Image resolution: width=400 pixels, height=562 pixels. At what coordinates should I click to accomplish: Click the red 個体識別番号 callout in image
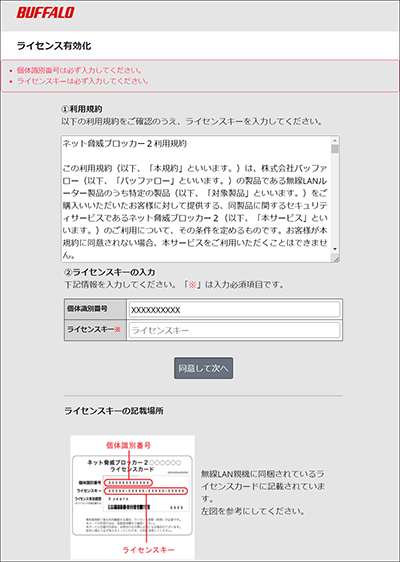pos(128,445)
